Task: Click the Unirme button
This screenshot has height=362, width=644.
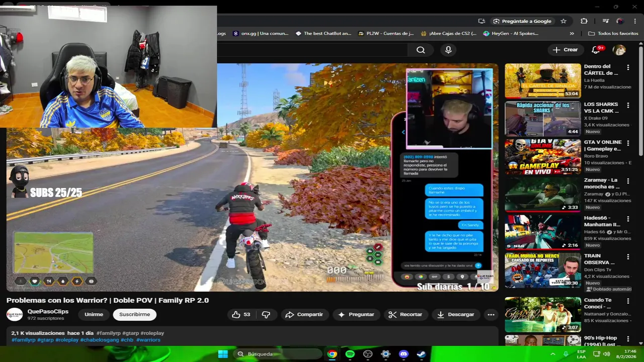Action: [94, 314]
